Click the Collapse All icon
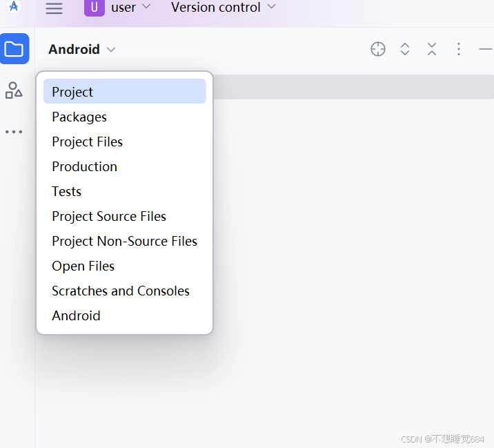Viewport: 494px width, 448px height. (x=432, y=49)
